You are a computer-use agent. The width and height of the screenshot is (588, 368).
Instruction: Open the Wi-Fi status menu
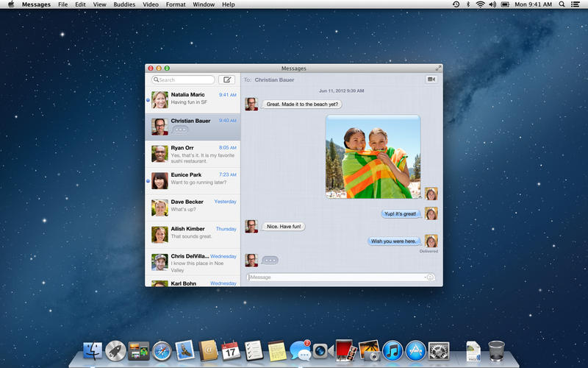480,4
